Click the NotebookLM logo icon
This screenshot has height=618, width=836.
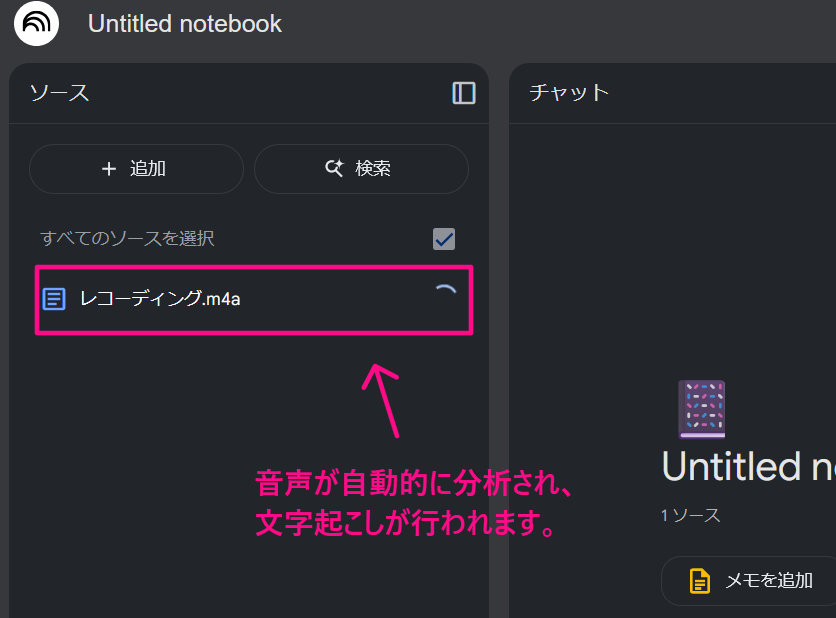pos(36,23)
